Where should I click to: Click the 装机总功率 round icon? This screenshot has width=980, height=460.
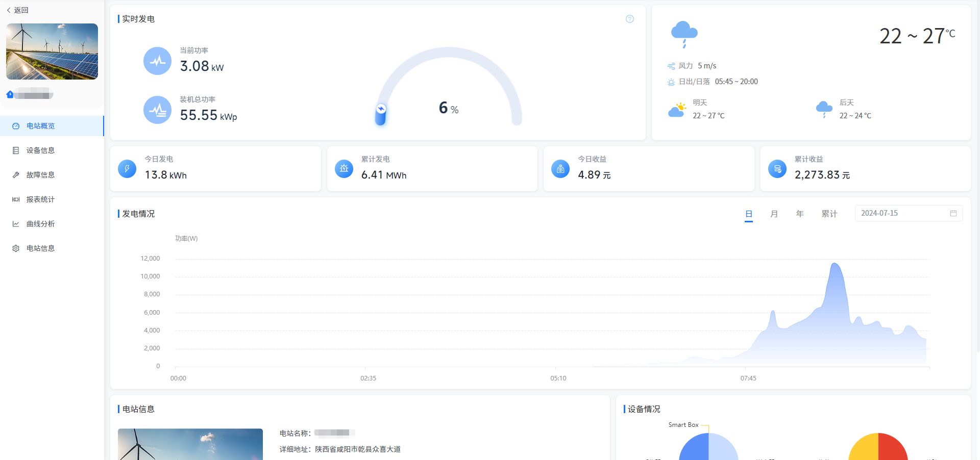(157, 110)
